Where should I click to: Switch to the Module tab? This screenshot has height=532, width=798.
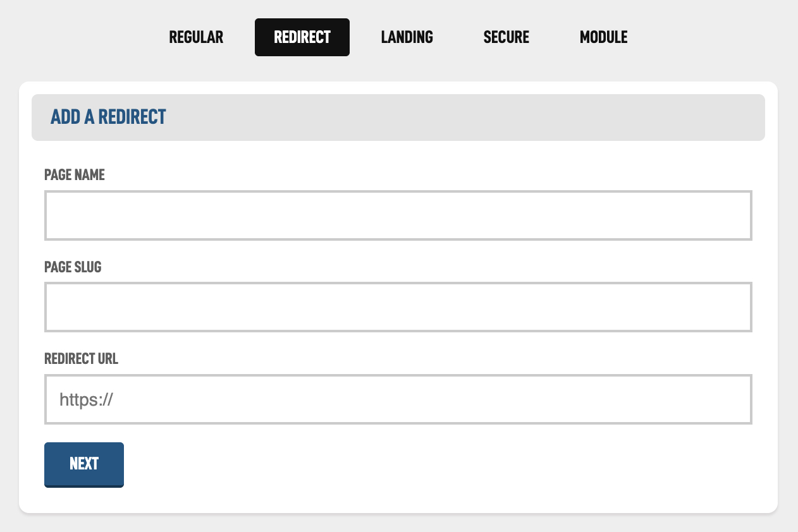[603, 37]
